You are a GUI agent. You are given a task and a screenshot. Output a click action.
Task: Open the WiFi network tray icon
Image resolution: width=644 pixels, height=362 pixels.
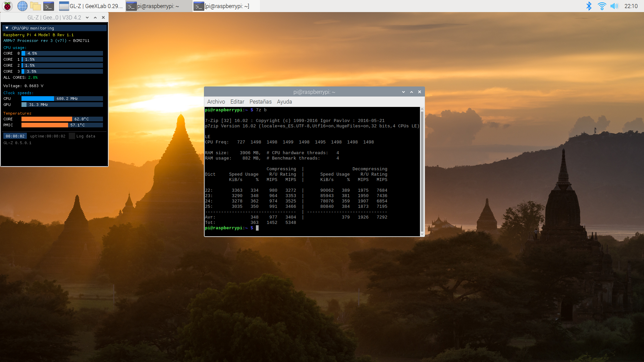pyautogui.click(x=602, y=6)
